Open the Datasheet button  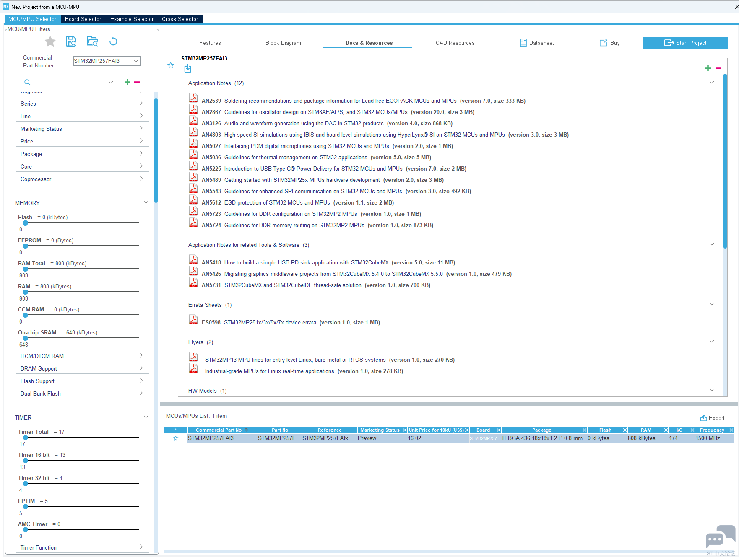point(537,43)
